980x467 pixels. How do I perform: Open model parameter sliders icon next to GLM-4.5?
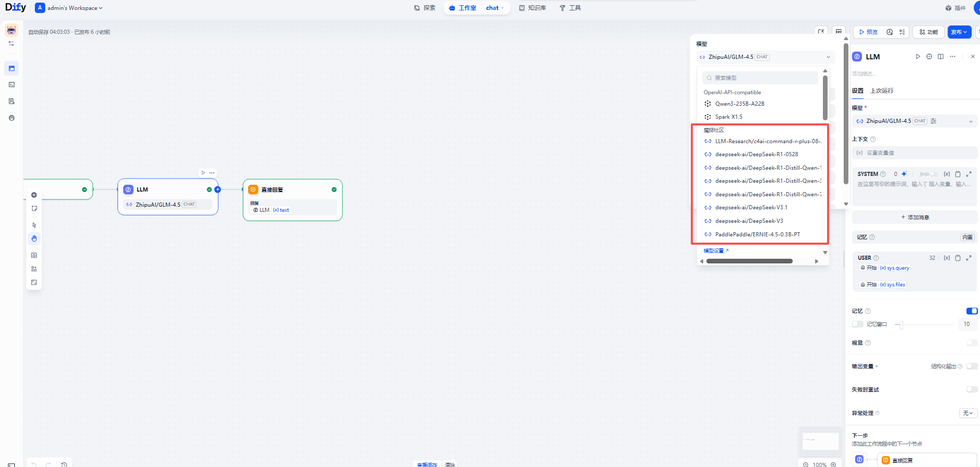pyautogui.click(x=934, y=121)
